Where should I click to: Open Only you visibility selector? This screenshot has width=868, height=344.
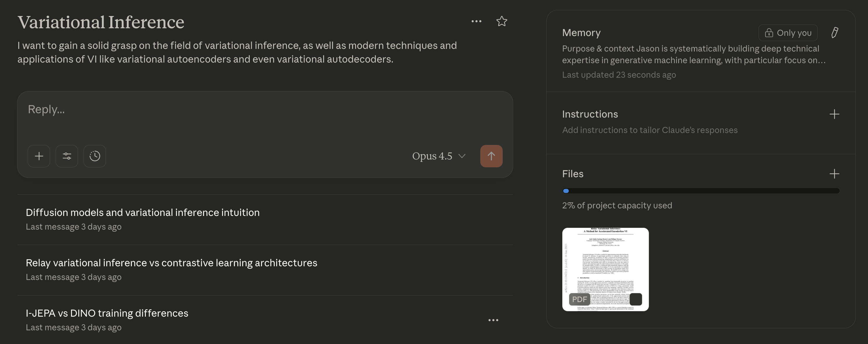tap(788, 33)
